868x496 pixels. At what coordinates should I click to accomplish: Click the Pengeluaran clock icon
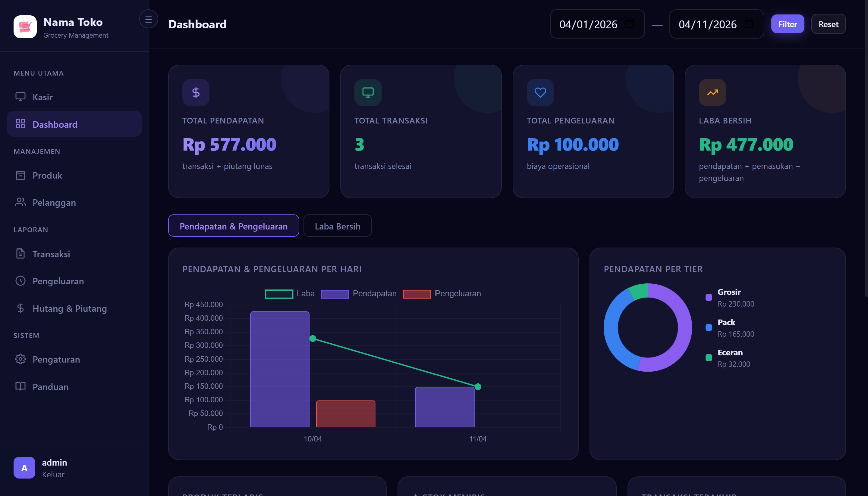(x=20, y=281)
